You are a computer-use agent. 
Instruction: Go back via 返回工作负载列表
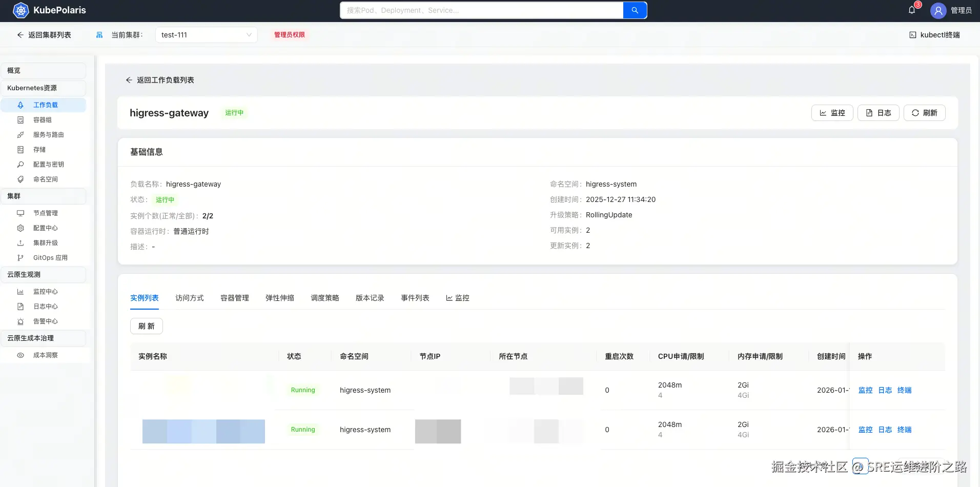coord(160,80)
